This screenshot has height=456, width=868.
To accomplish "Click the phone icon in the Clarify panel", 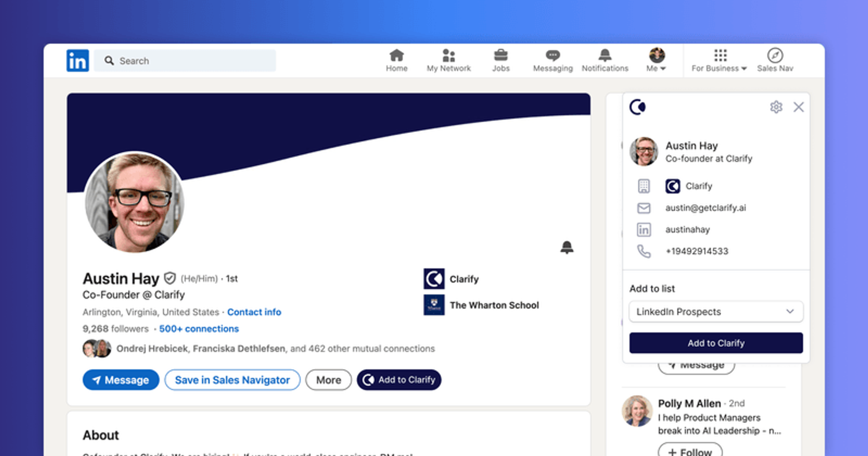I will click(644, 251).
